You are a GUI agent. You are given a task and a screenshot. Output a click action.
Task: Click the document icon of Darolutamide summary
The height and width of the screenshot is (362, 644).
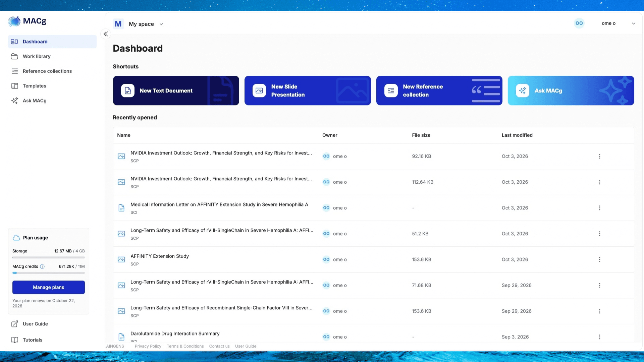[x=121, y=337]
